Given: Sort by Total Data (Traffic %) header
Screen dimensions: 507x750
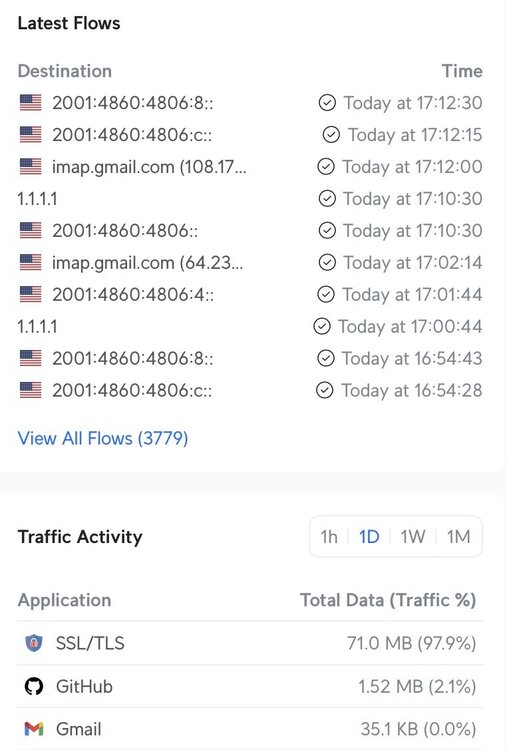Looking at the screenshot, I should pos(388,600).
